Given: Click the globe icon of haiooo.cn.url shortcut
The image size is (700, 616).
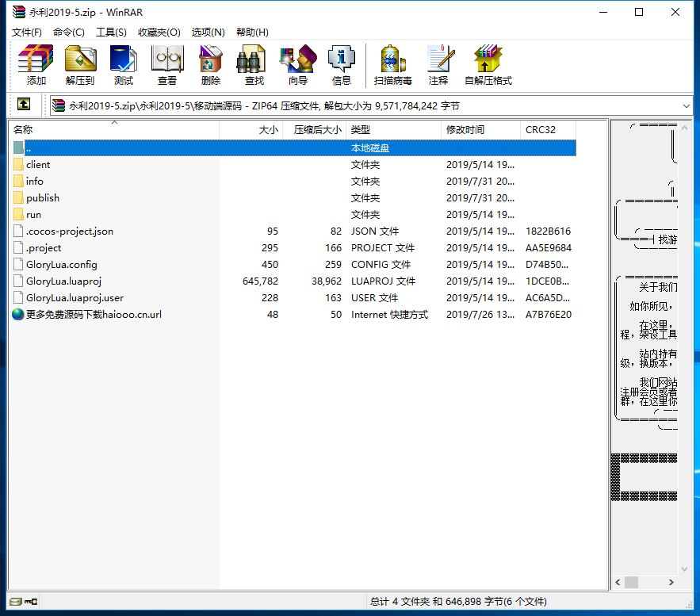Looking at the screenshot, I should tap(18, 314).
